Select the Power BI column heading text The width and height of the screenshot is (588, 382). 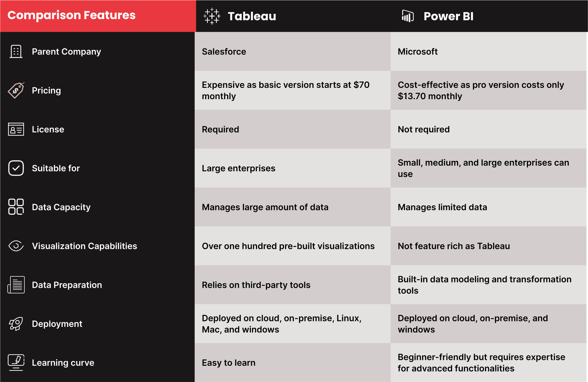click(448, 16)
